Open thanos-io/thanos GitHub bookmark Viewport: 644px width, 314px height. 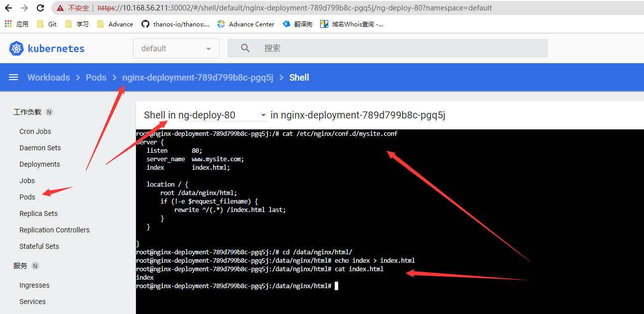click(x=175, y=24)
